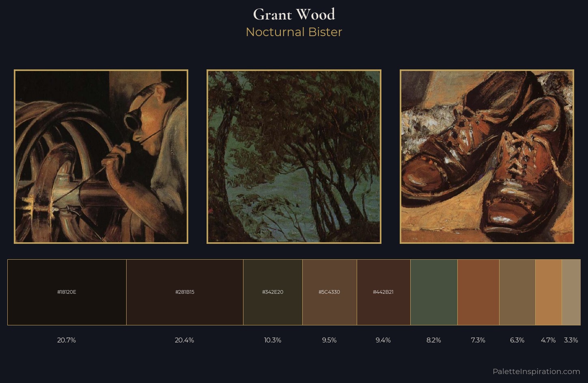Image resolution: width=588 pixels, height=383 pixels.
Task: Select the beige swatch above 3.3%
Action: (571, 292)
